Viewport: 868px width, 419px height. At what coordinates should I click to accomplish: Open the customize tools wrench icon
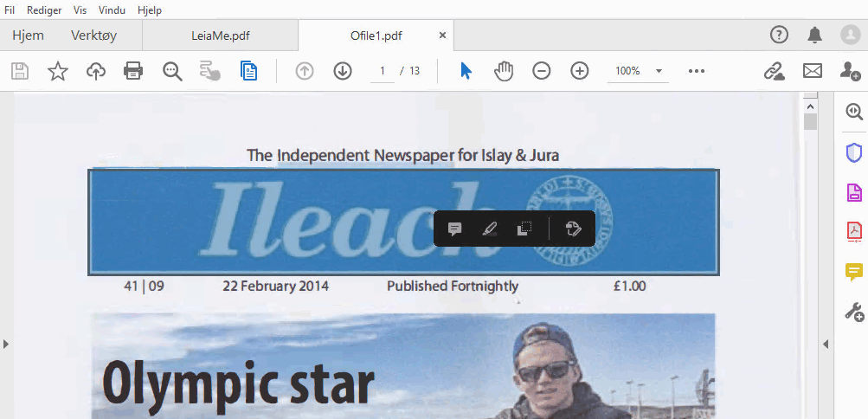(x=854, y=312)
